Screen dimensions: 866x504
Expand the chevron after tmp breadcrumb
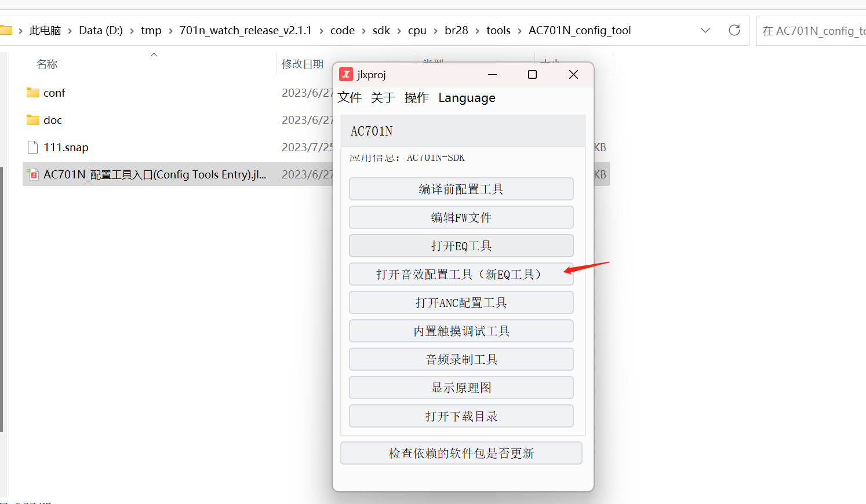click(170, 31)
